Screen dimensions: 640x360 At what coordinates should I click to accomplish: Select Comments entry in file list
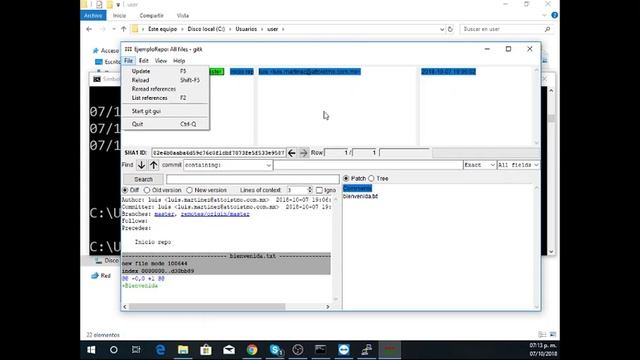(358, 189)
